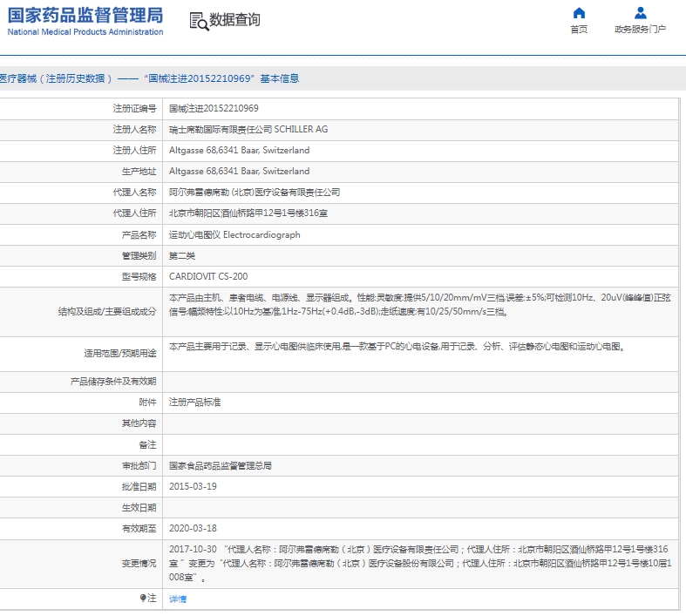This screenshot has height=616, width=686.
Task: Click the bullet icon beside 注
Action: pos(143,598)
